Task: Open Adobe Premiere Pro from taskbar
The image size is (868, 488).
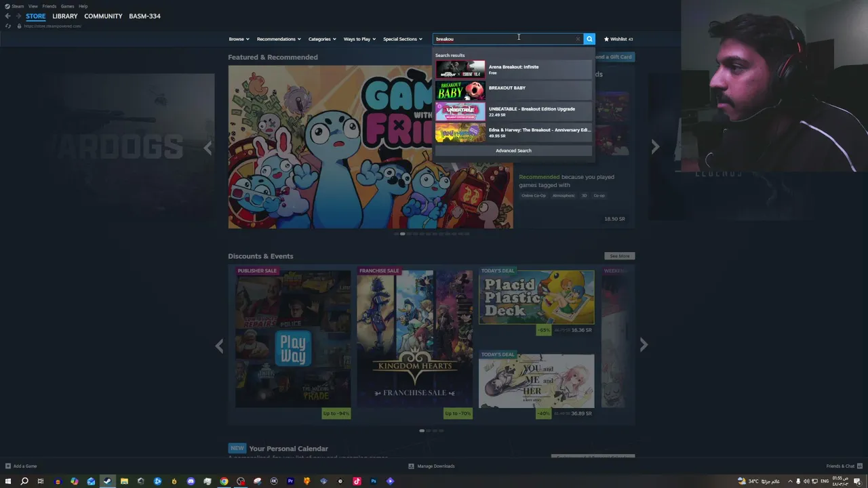Action: 290,481
